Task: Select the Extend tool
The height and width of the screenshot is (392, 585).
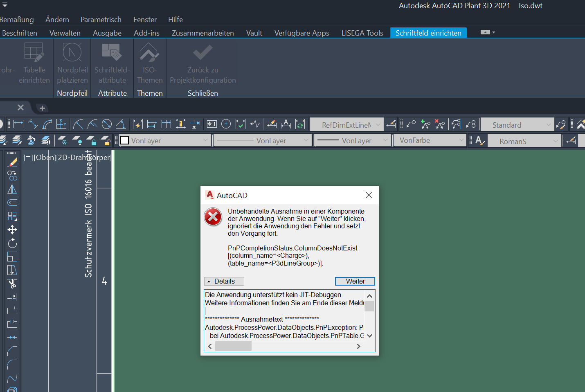Action: click(x=12, y=297)
